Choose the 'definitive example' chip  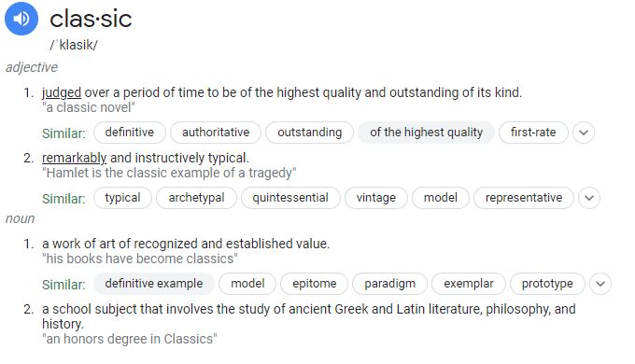pos(154,284)
